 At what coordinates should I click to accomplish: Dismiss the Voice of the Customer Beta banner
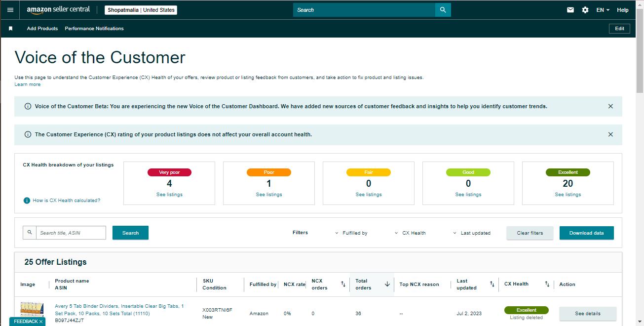click(x=610, y=106)
